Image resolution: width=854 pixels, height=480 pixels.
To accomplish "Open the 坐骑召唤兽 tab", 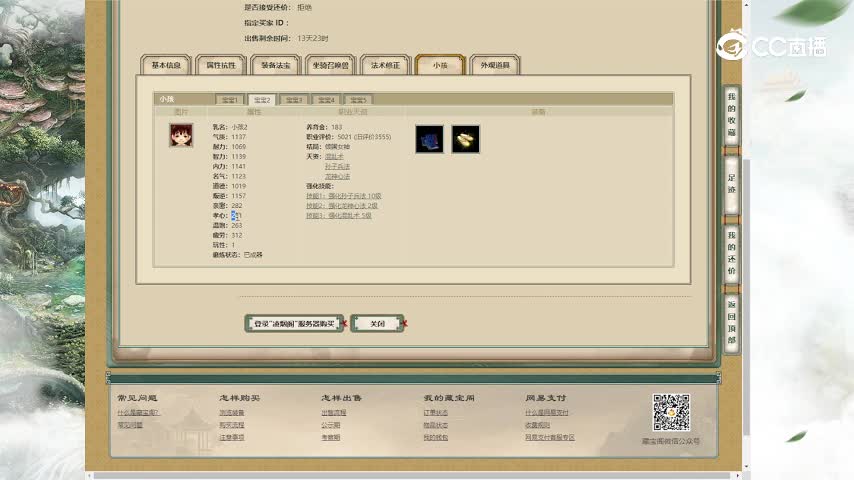I will pyautogui.click(x=331, y=65).
